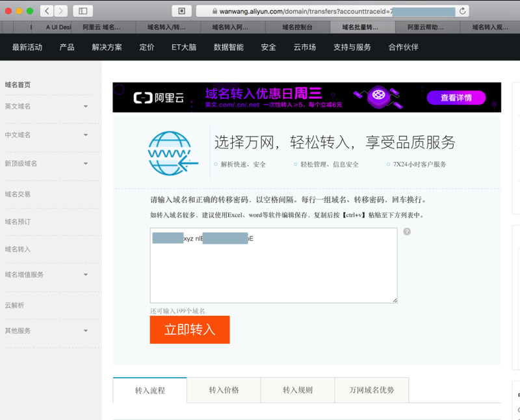This screenshot has height=420, width=520.
Task: Click the 7X24小时客户服务 feature text
Action: [x=419, y=164]
